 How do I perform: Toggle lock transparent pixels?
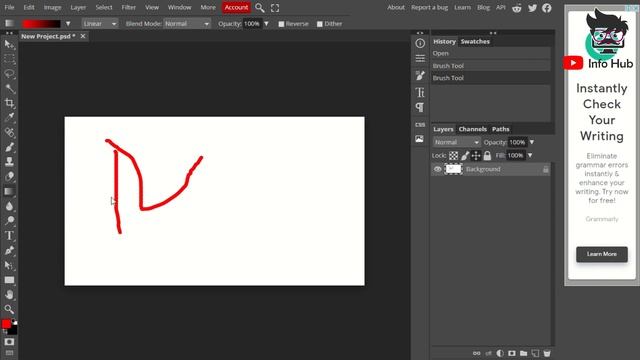[x=453, y=156]
